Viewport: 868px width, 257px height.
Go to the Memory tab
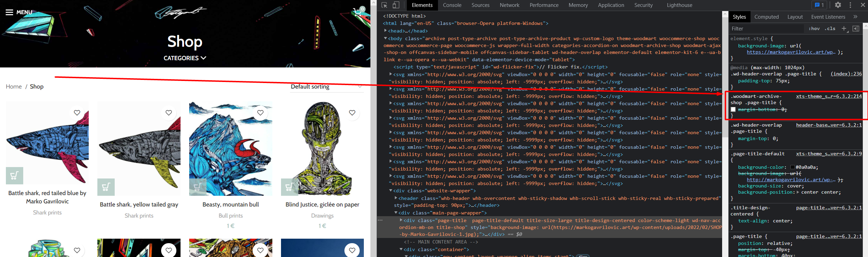(578, 5)
